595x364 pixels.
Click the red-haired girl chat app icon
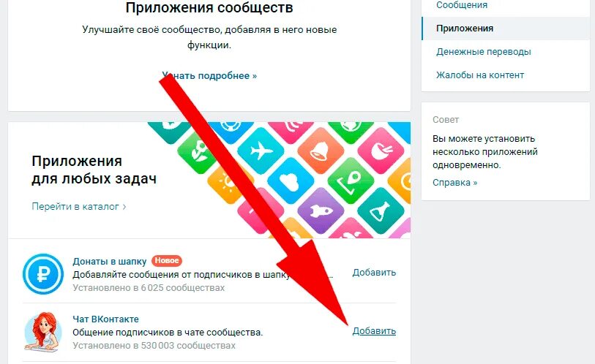43,332
